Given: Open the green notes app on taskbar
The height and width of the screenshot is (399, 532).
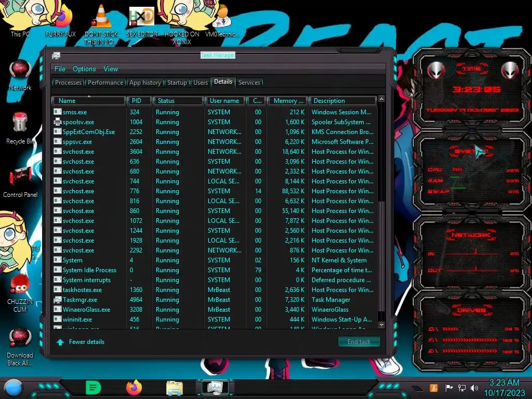Looking at the screenshot, I should pyautogui.click(x=94, y=388).
